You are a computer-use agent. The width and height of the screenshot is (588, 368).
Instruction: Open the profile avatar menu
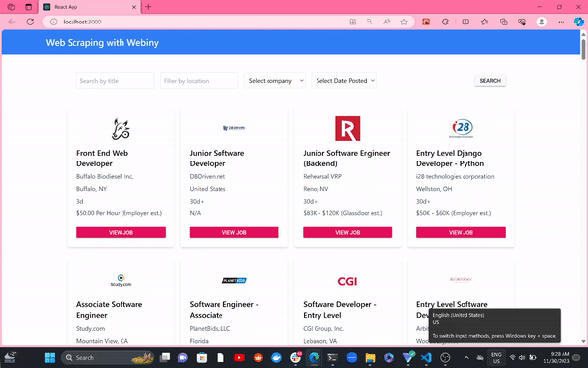[542, 22]
